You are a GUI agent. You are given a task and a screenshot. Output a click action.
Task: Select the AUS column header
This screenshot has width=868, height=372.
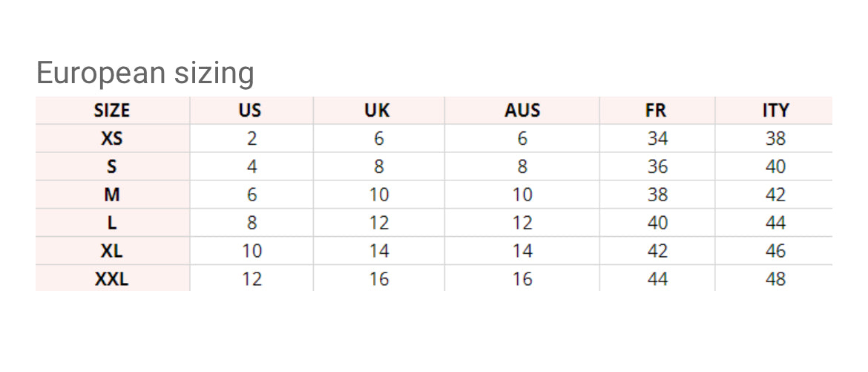pos(522,111)
